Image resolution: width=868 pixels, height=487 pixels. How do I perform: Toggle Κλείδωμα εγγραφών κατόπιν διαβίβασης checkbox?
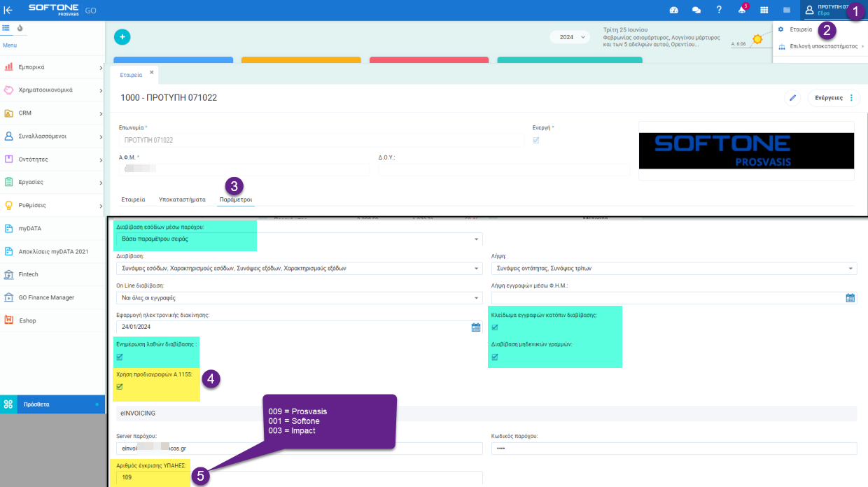[495, 327]
